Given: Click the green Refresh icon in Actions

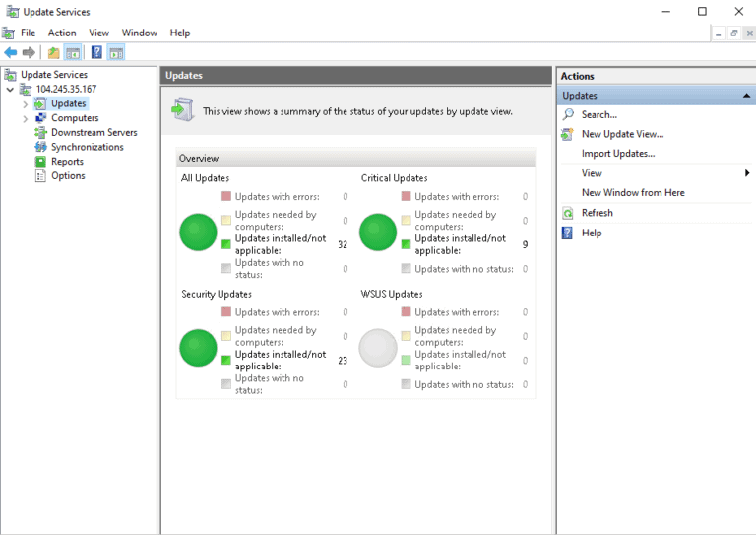Looking at the screenshot, I should click(568, 213).
